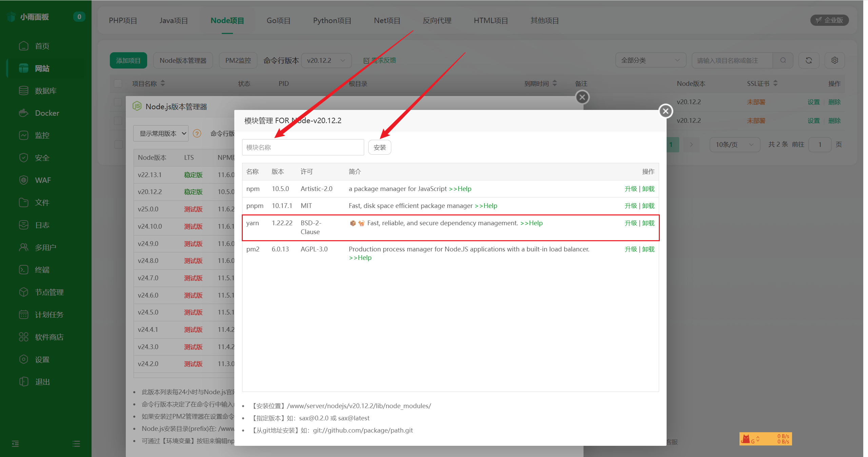Open the Docker sidebar icon
Viewport: 868px width, 457px height.
point(23,113)
